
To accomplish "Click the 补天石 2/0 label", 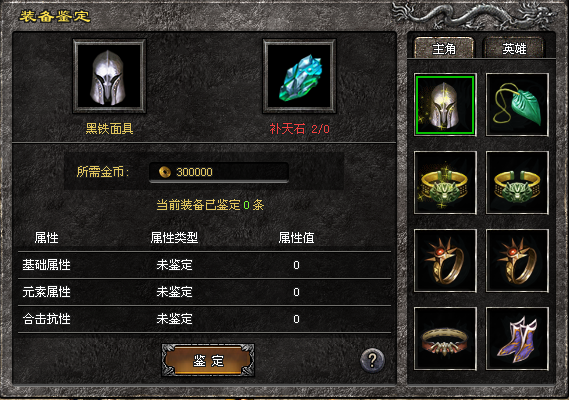I will click(299, 129).
